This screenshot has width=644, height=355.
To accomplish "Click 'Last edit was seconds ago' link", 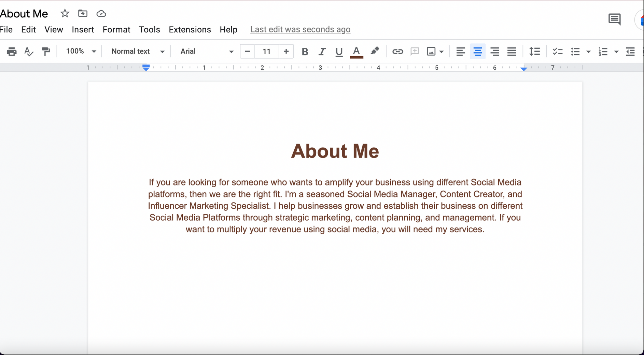I will 300,30.
